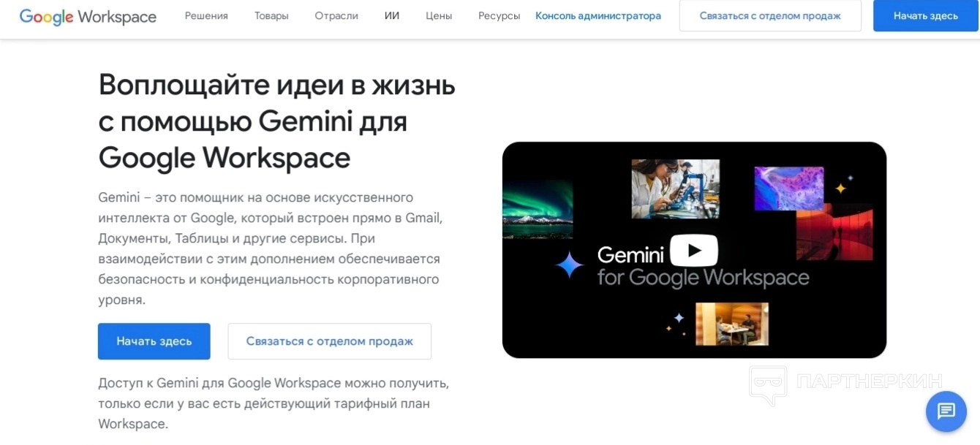This screenshot has height=445, width=980.
Task: Click header Связаться с отделом продаж button
Action: click(x=770, y=15)
